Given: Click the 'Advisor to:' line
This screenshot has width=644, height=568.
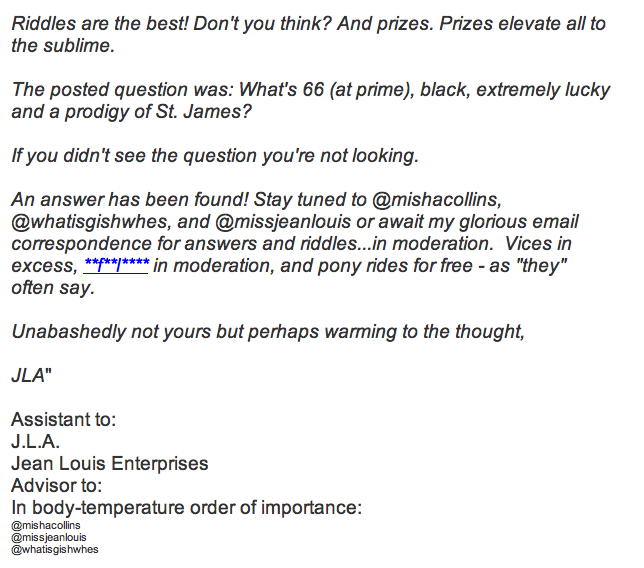Looking at the screenshot, I should tap(57, 485).
